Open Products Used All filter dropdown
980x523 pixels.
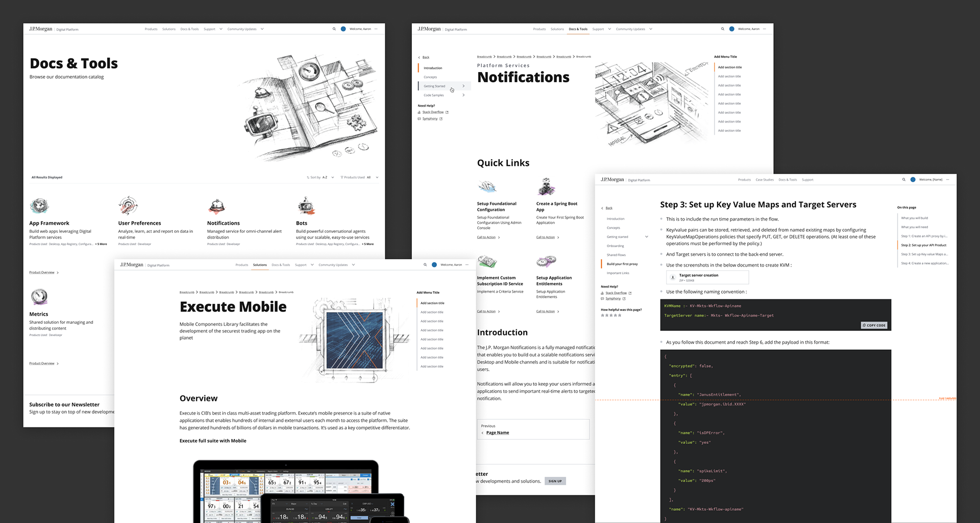click(x=359, y=178)
